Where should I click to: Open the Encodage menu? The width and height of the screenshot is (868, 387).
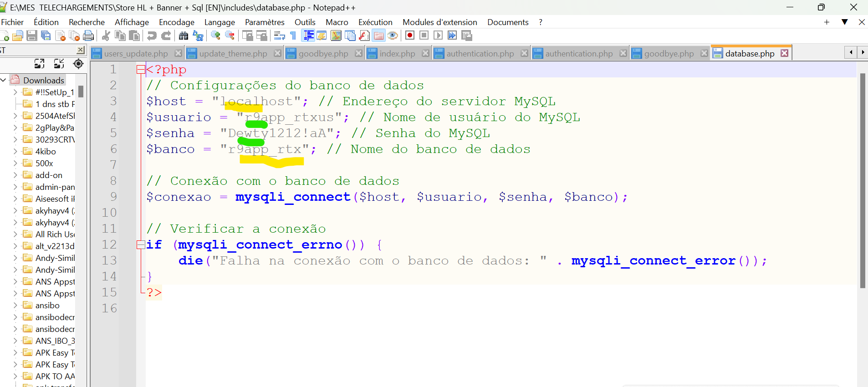point(176,22)
